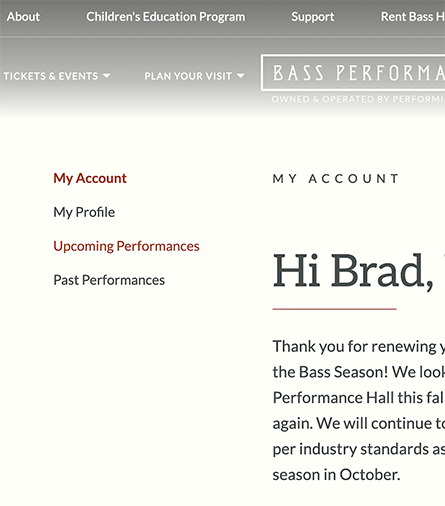
Task: View Upcoming Performances
Action: [126, 246]
